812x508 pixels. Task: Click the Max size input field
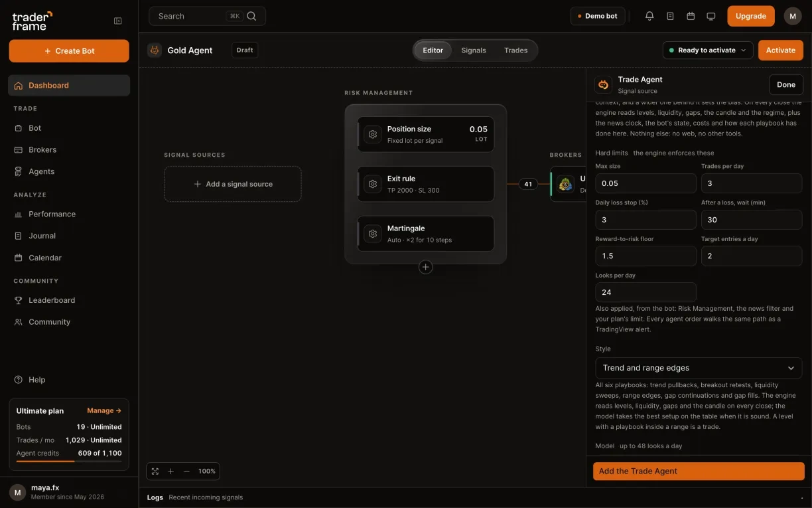(645, 183)
